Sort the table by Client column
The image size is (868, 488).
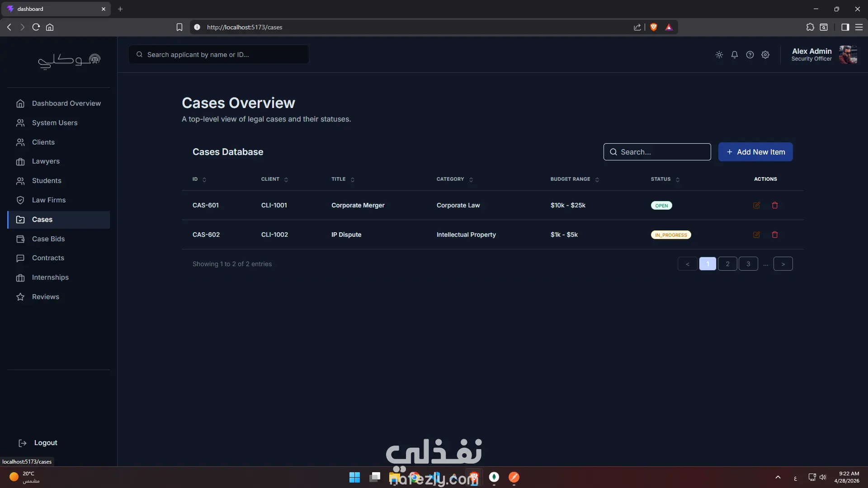pos(274,179)
